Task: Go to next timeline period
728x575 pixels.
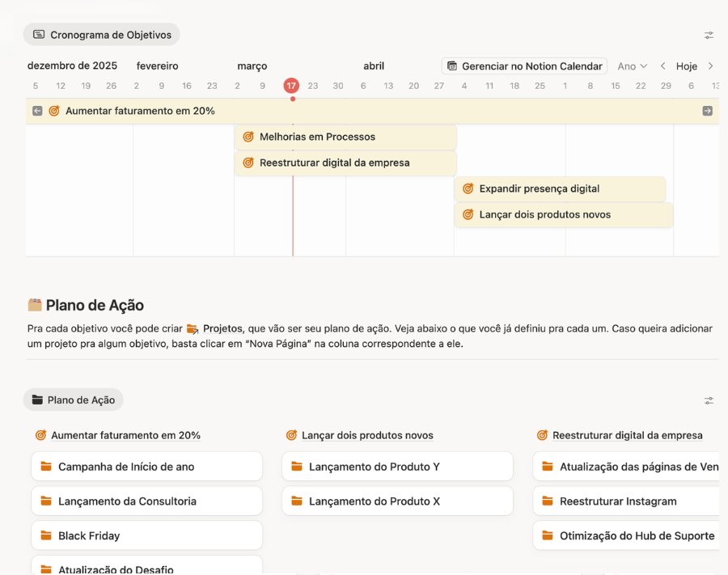Action: click(x=710, y=66)
